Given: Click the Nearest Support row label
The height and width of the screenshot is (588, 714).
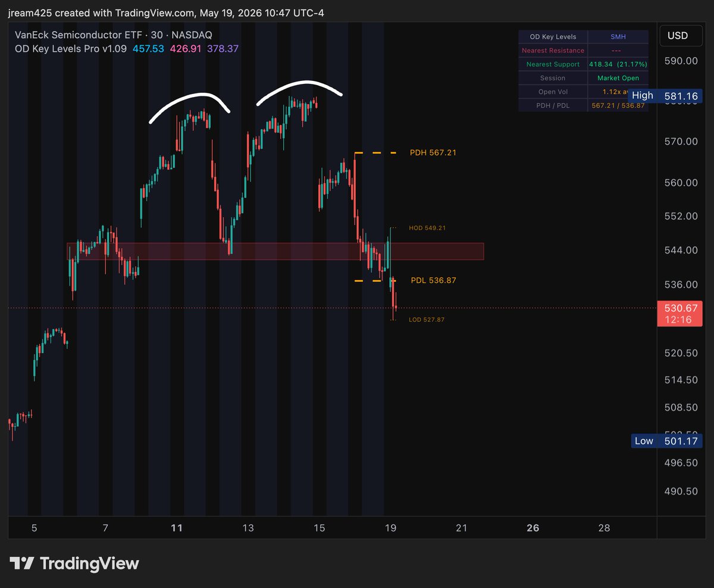Looking at the screenshot, I should [553, 64].
